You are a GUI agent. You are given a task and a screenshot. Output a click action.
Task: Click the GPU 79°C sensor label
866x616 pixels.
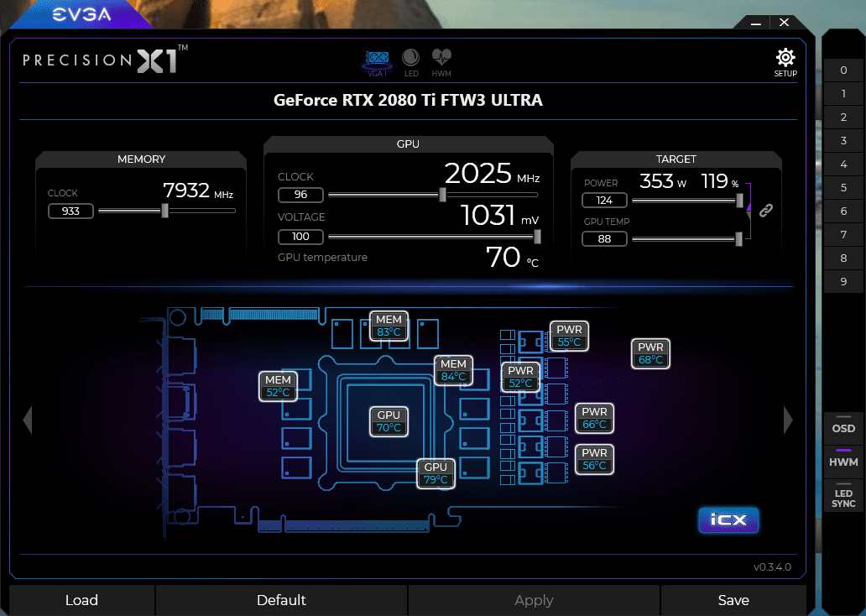[x=436, y=473]
